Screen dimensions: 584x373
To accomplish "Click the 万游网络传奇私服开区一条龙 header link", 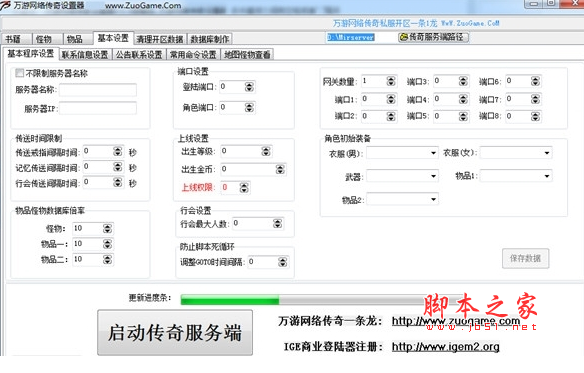I will point(416,23).
